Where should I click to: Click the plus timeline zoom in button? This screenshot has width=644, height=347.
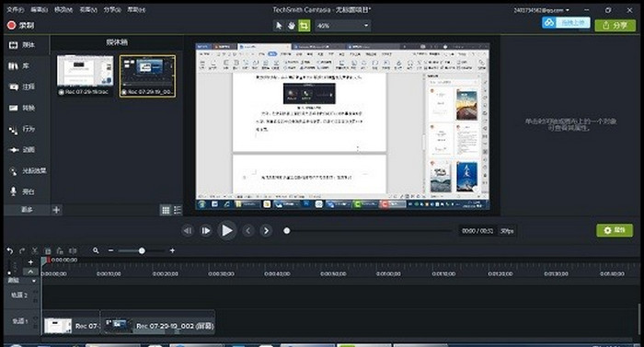pos(172,250)
